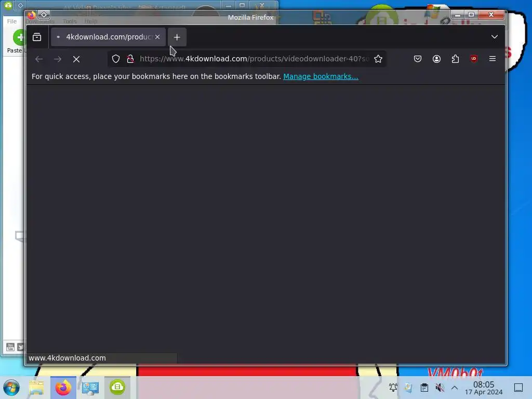Expand the hidden tray icons chevron
Screen dimensions: 532x399
[x=455, y=388]
